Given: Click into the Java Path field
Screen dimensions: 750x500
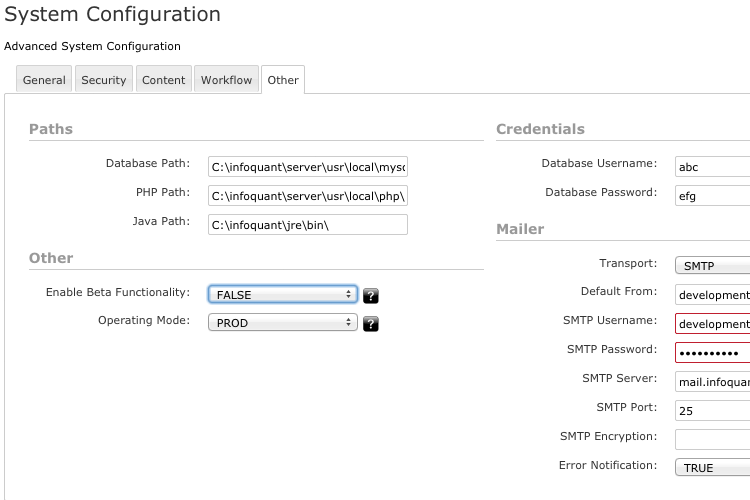Looking at the screenshot, I should [307, 224].
